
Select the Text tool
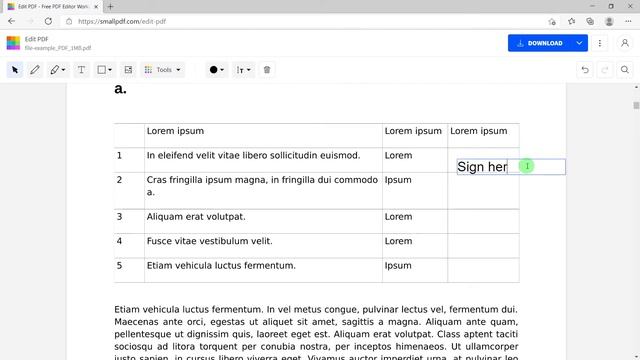(81, 70)
